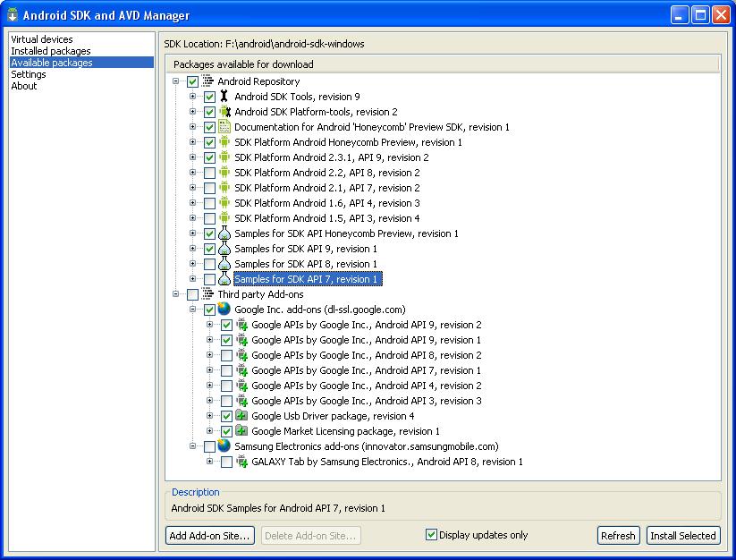Click the Honeycomb Documentation page icon
Screen dimensions: 736x560
(x=224, y=127)
